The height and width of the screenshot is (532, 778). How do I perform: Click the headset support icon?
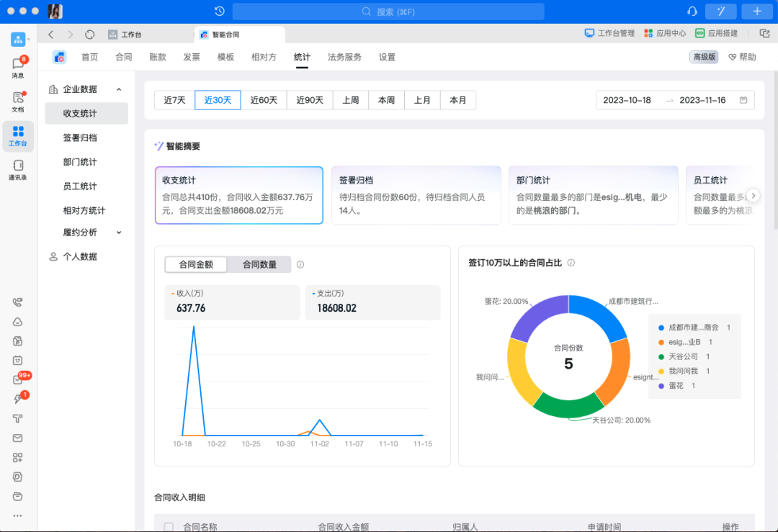pyautogui.click(x=692, y=12)
